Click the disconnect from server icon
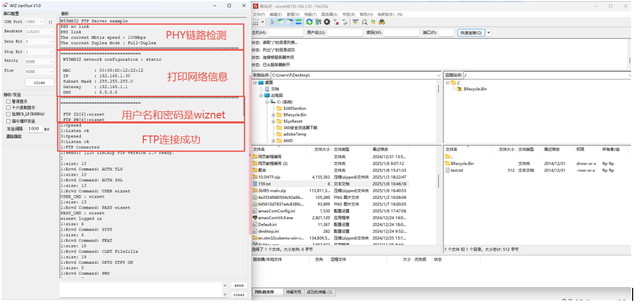The image size is (644, 308). click(x=336, y=22)
